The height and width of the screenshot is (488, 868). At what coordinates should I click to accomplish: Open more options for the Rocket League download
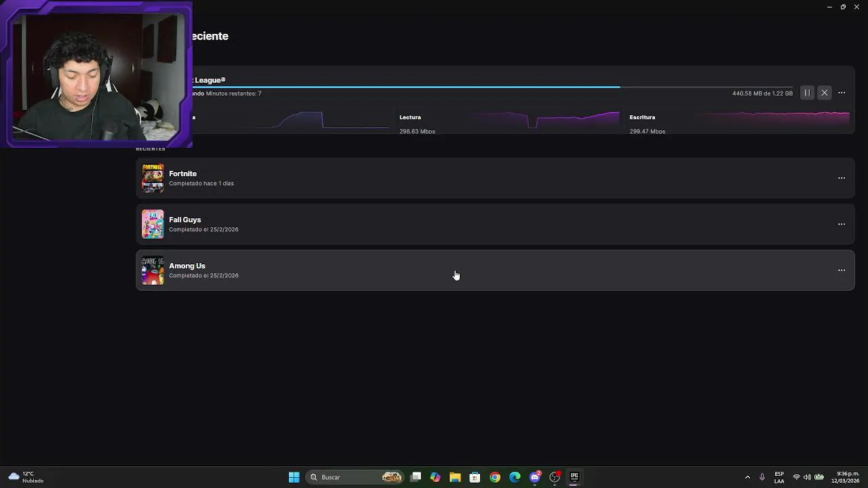(x=842, y=93)
